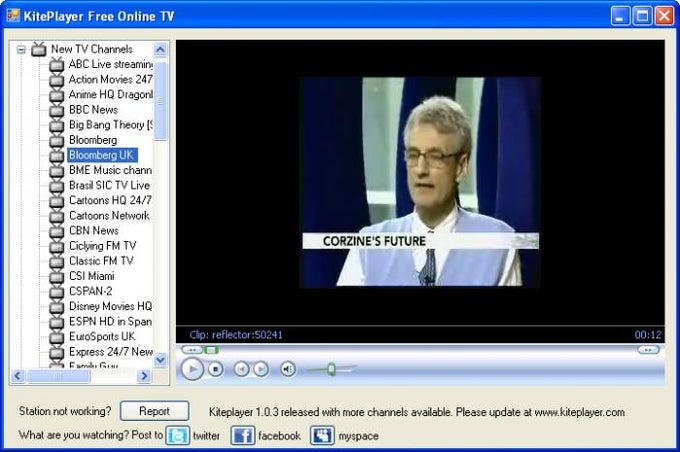Screen dimensions: 680x452
Task: Click the KitePlayer app icon in title bar
Action: click(x=13, y=16)
